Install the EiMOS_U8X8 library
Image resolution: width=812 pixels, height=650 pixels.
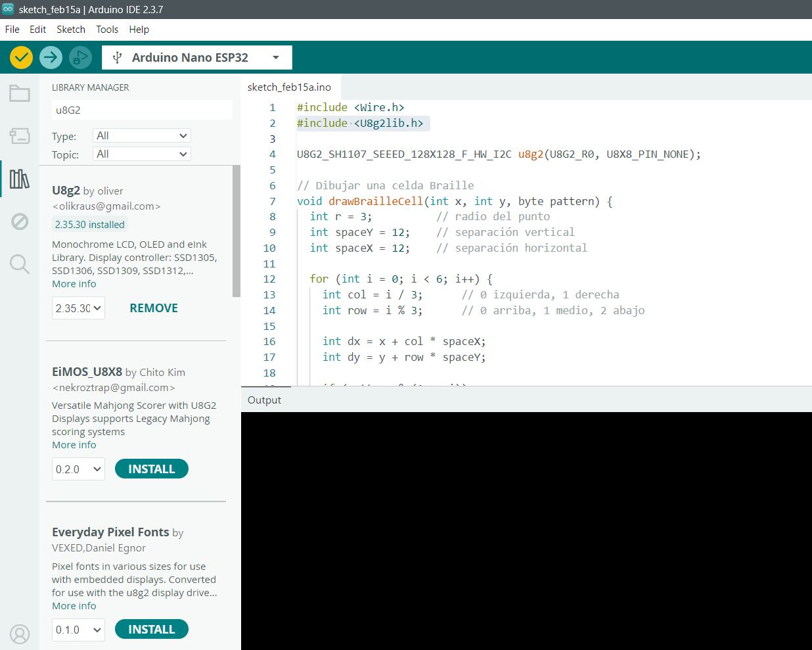pos(152,469)
